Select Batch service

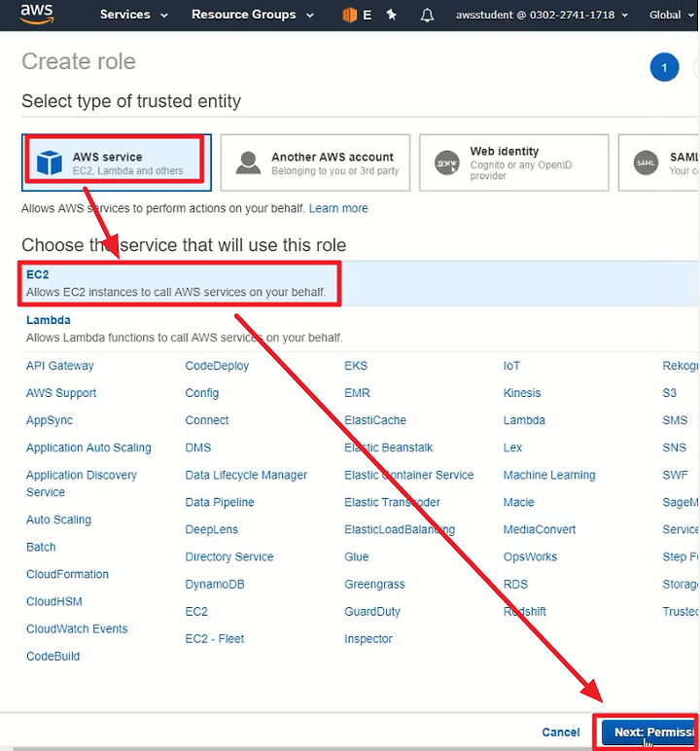tap(41, 547)
